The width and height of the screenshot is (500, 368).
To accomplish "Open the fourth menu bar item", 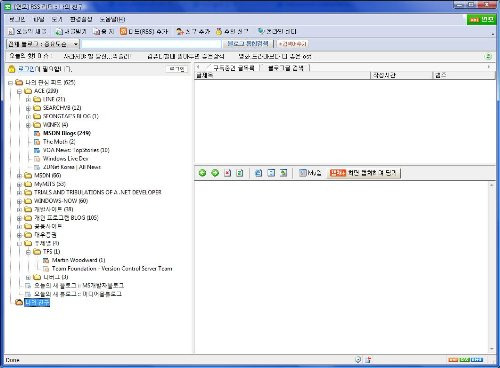I will [81, 19].
